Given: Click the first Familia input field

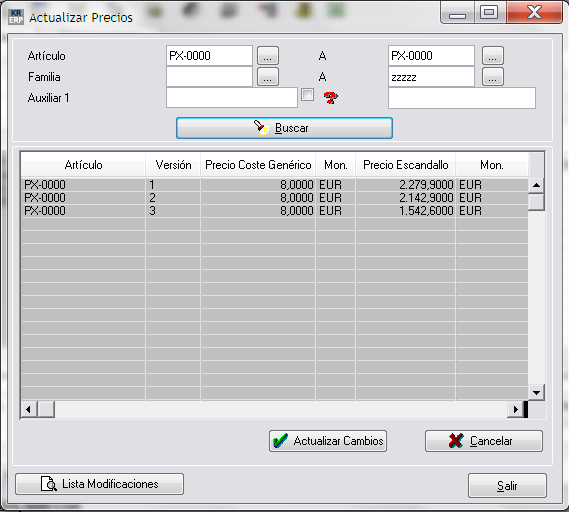Looking at the screenshot, I should pyautogui.click(x=209, y=77).
